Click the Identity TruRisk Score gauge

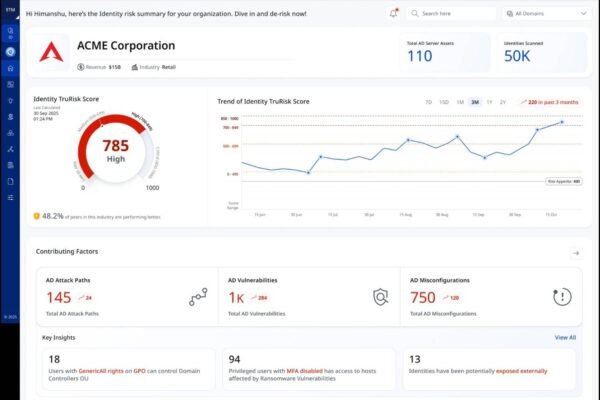116,152
